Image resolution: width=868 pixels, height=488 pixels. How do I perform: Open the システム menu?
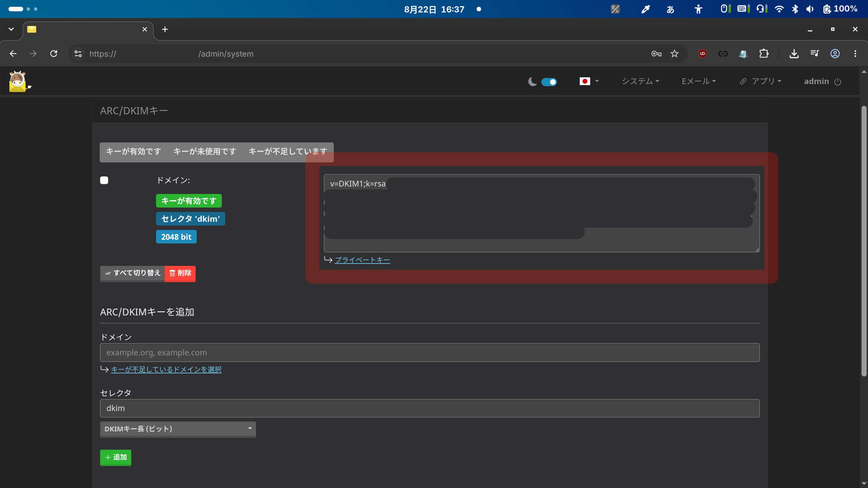[x=640, y=81]
